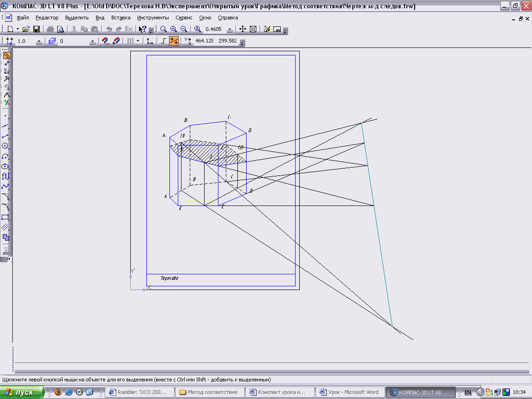Viewport: 532px width, 399px height.
Task: Open the Вставка menu
Action: [121, 18]
